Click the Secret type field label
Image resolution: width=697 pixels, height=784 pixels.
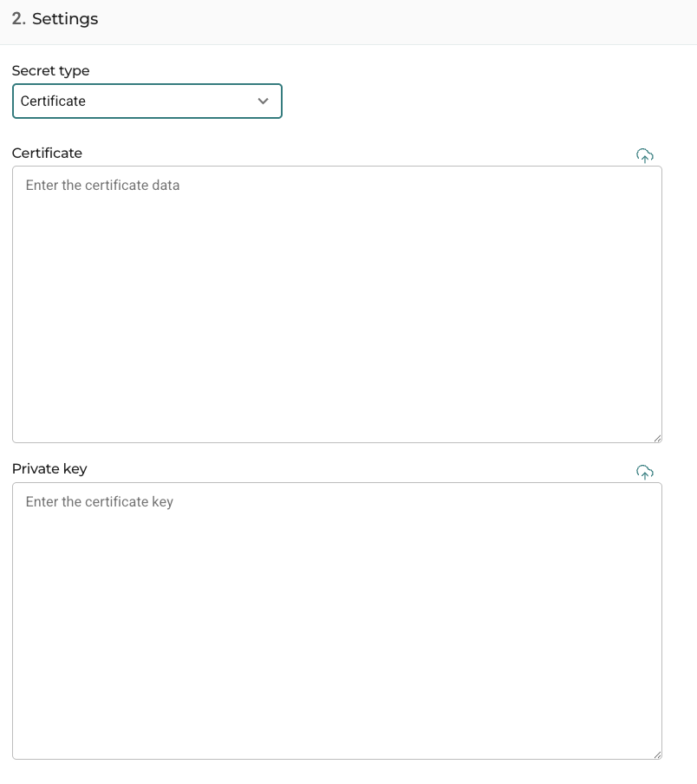pyautogui.click(x=50, y=71)
